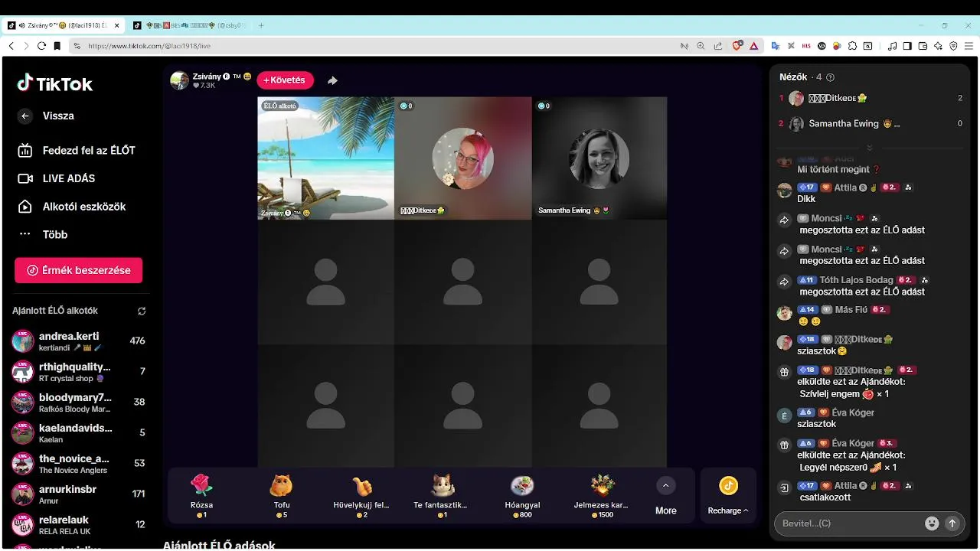Image resolution: width=980 pixels, height=551 pixels.
Task: Open the browser hamburger menu
Action: point(969,46)
